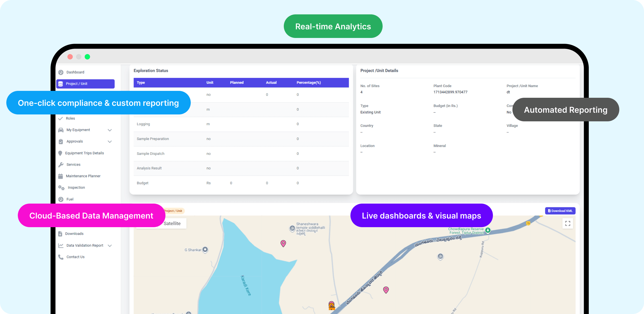Open the Dashboard sidebar item
Screen dimensions: 644x314
tap(75, 72)
